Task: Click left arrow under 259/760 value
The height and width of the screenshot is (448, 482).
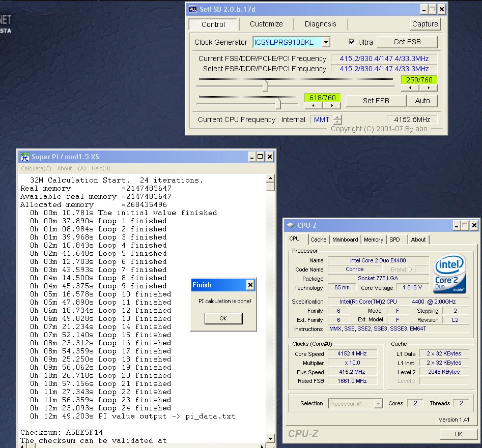Action: point(410,88)
